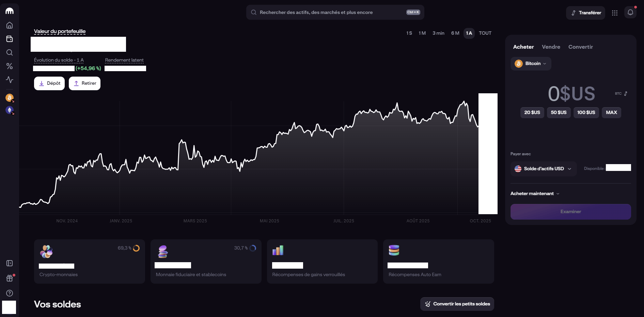Open the Solde d'actifs USD payment dropdown
The image size is (644, 317).
[x=543, y=169]
